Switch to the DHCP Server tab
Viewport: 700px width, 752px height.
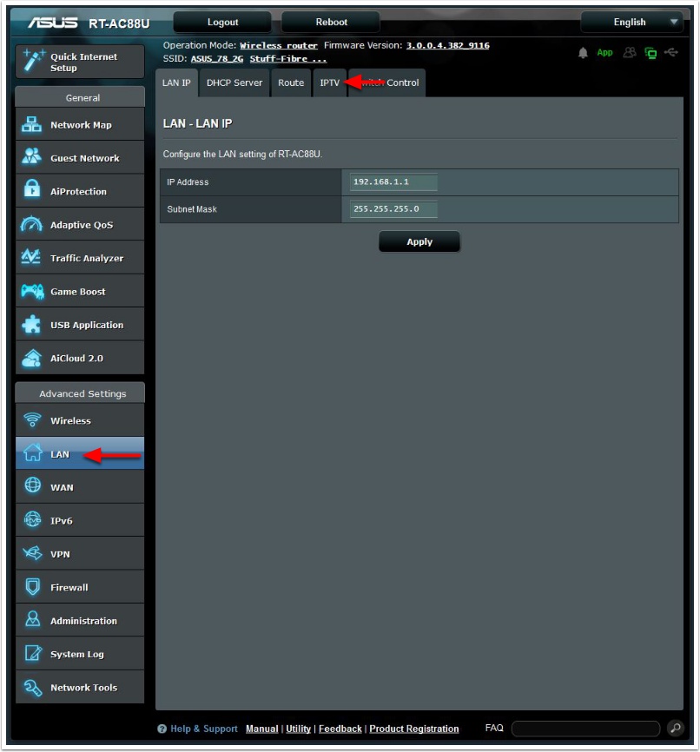click(x=234, y=83)
